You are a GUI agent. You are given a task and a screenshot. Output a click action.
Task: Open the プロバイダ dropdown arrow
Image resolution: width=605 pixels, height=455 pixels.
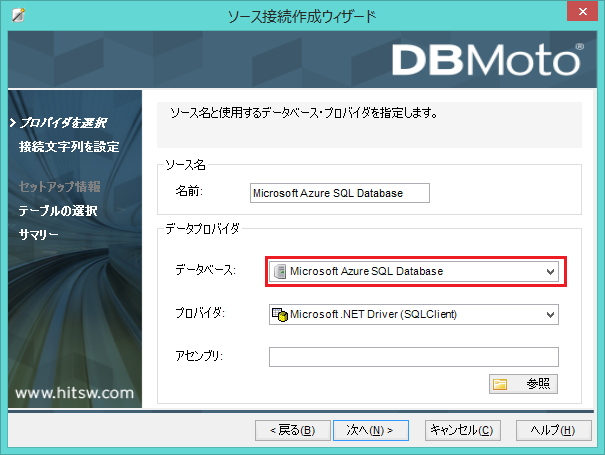(x=551, y=315)
